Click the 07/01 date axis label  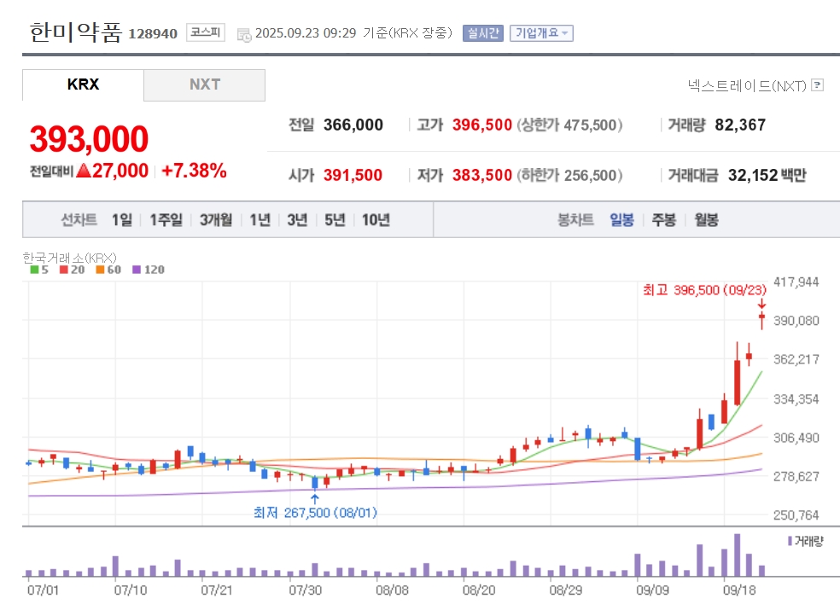pyautogui.click(x=43, y=590)
